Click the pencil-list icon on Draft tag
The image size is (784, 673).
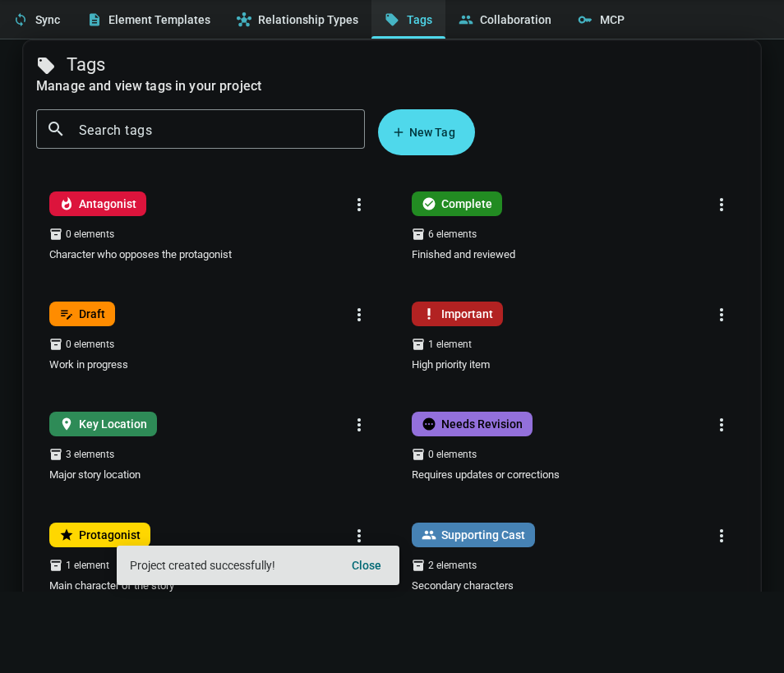pos(67,314)
